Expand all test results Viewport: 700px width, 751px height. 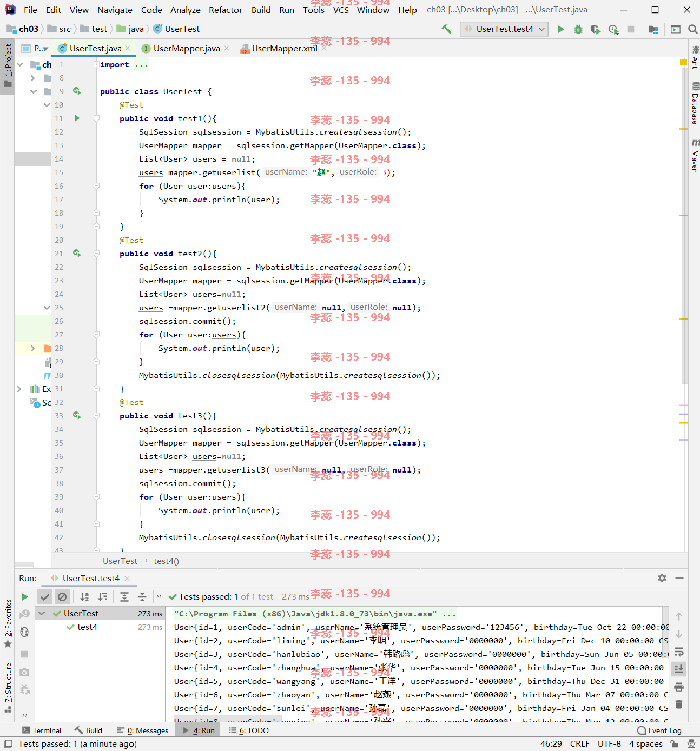pos(124,597)
